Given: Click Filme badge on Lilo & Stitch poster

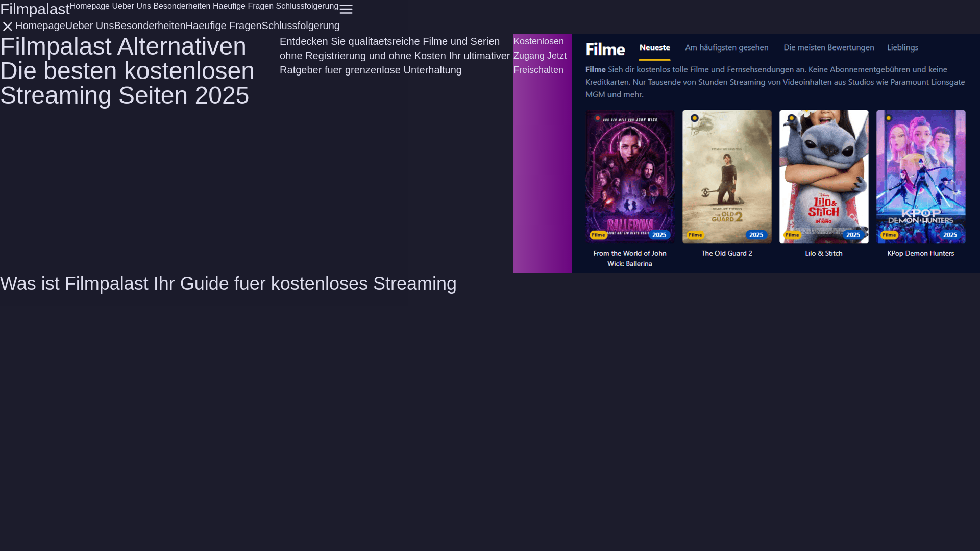Looking at the screenshot, I should 792,235.
